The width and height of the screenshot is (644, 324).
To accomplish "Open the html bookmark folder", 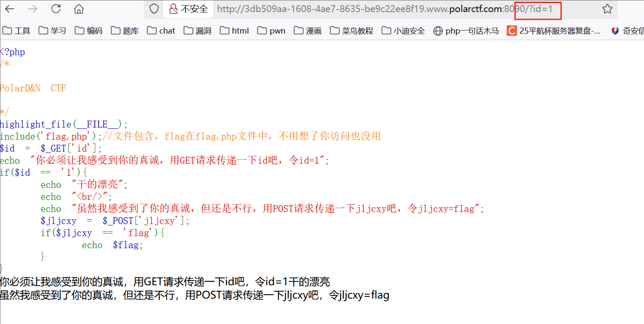I will [x=235, y=31].
